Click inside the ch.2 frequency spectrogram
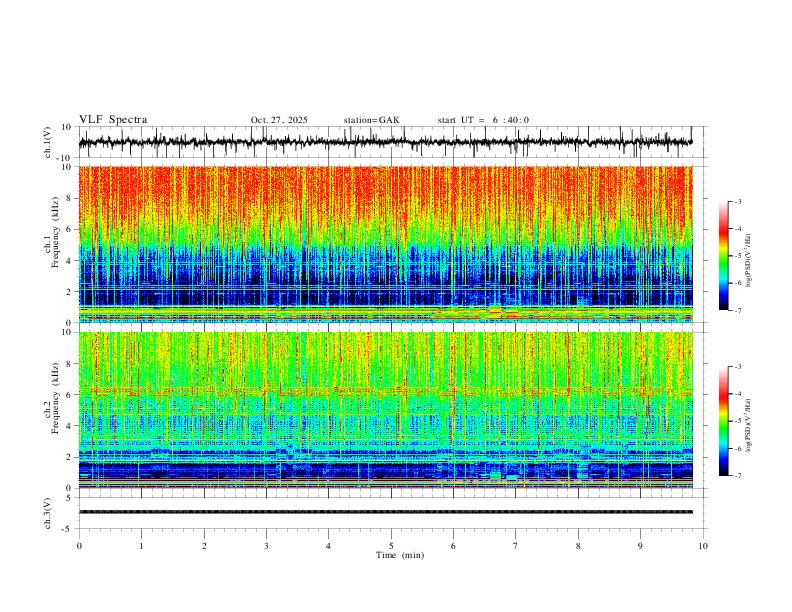Image resolution: width=792 pixels, height=612 pixels. 385,410
